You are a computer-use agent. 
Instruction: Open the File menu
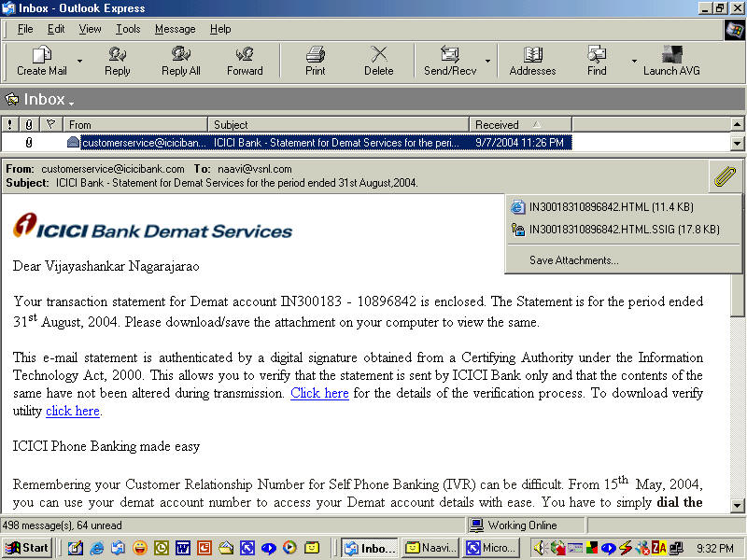(x=25, y=29)
